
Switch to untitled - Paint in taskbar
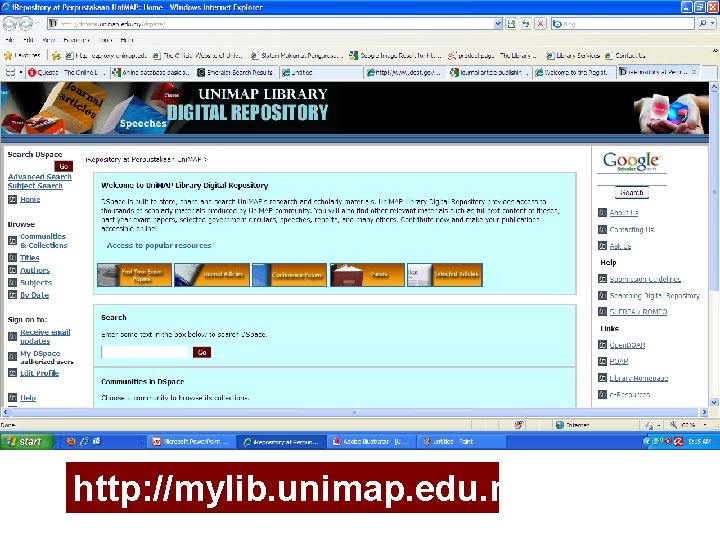[x=461, y=442]
